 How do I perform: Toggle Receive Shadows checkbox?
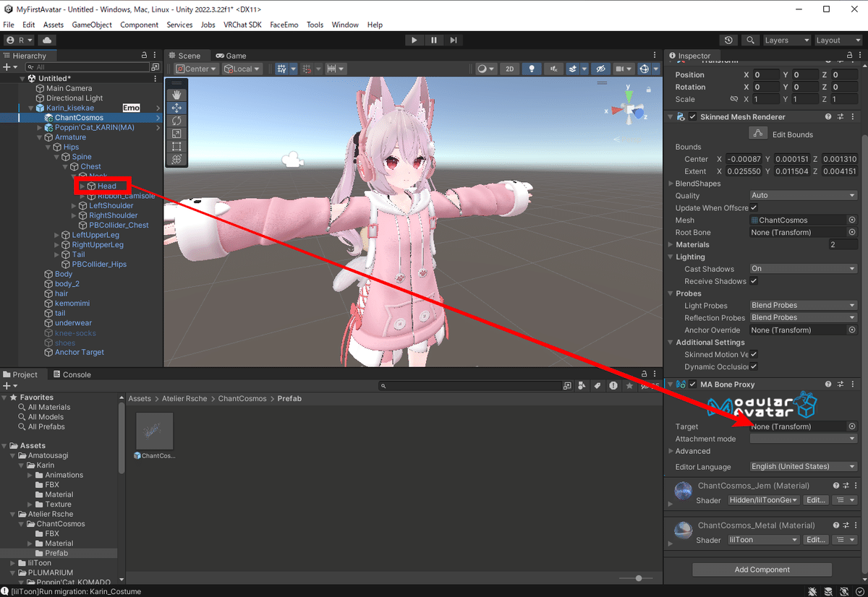754,281
